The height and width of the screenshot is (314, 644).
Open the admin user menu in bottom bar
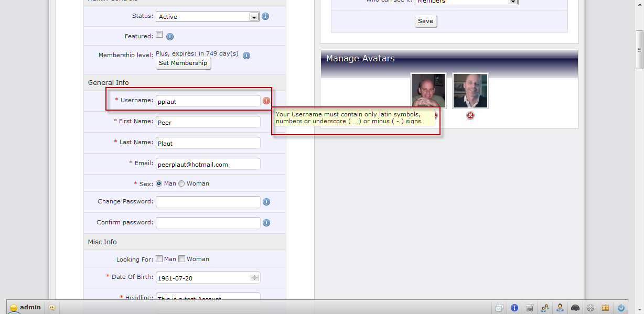point(25,308)
